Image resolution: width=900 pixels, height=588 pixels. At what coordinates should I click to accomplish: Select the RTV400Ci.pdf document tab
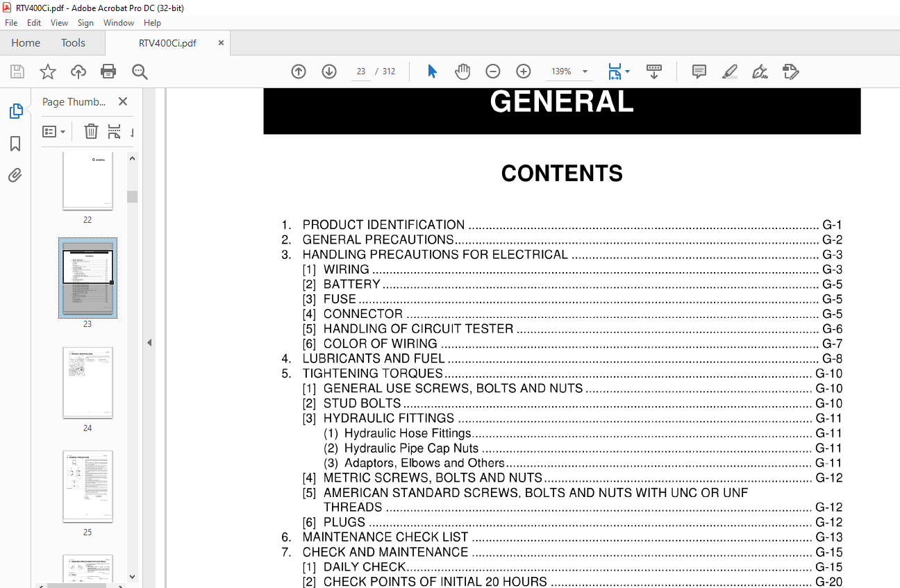point(167,43)
